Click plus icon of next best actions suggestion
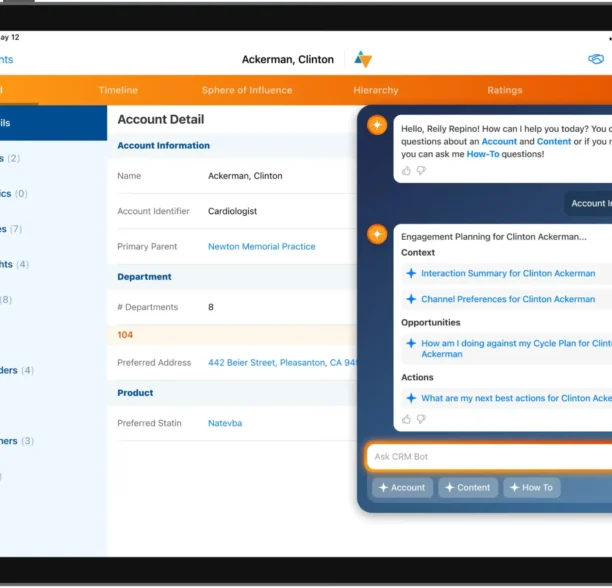The height and width of the screenshot is (588, 612). (411, 398)
